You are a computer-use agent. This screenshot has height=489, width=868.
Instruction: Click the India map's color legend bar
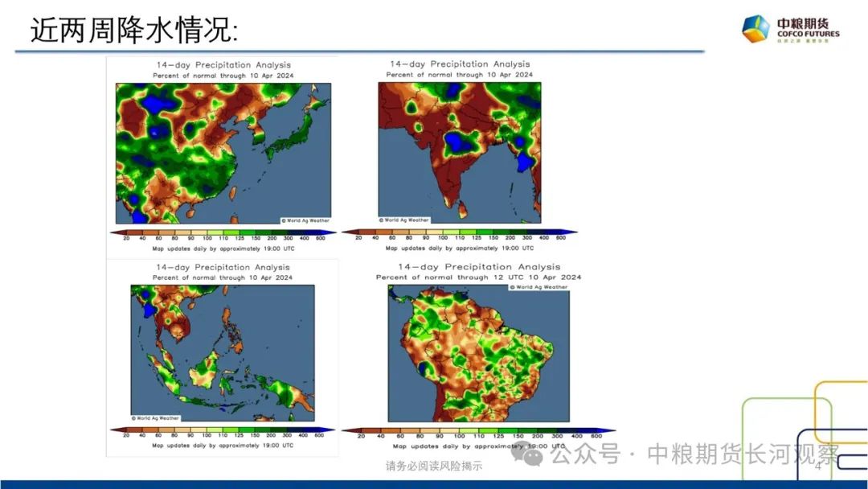point(460,232)
